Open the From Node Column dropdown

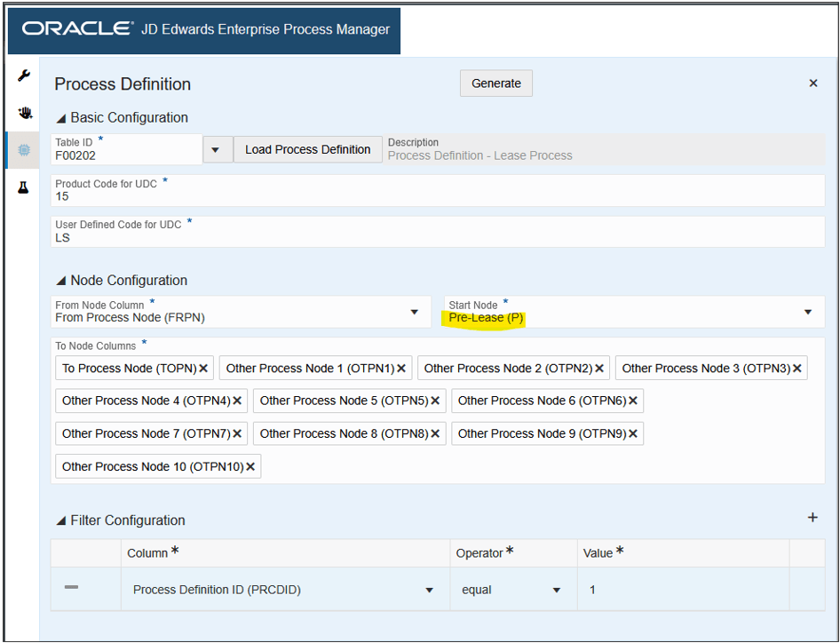point(414,312)
